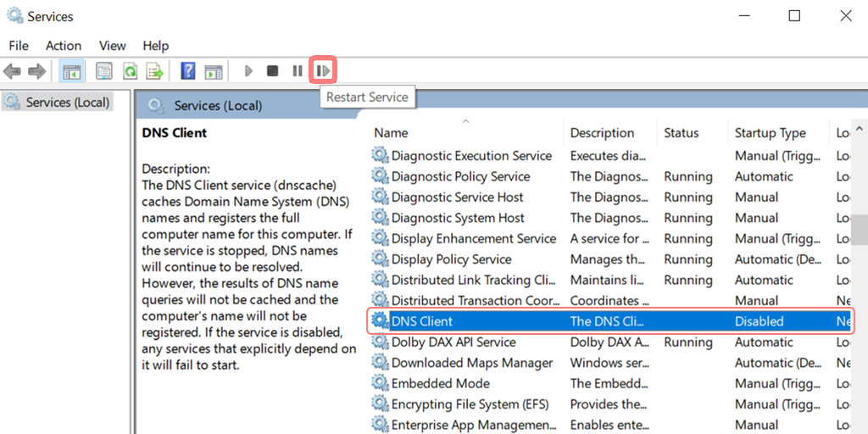Select the Embedded Mode service row
The height and width of the screenshot is (434, 868).
click(x=611, y=384)
